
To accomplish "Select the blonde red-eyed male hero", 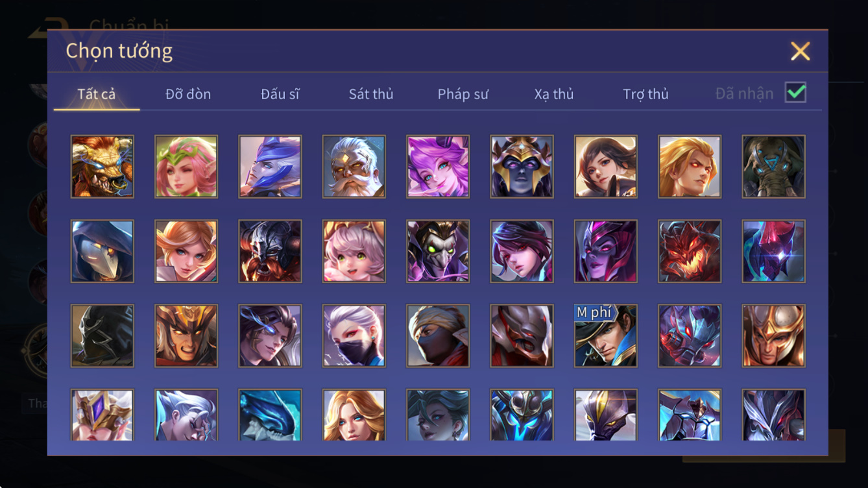I will 690,166.
